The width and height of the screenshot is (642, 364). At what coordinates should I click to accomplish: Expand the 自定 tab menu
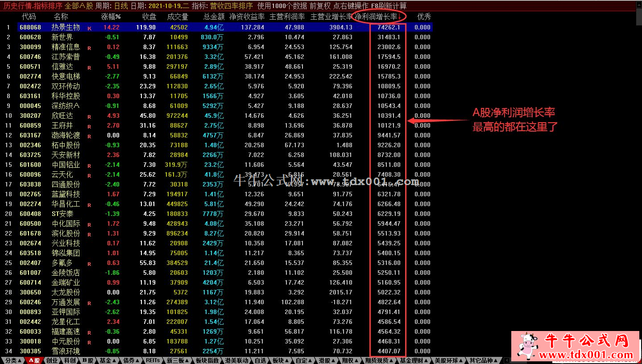point(305,360)
